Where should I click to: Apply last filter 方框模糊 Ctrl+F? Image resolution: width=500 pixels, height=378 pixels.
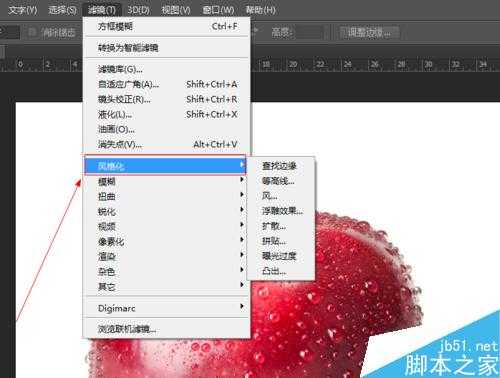167,26
